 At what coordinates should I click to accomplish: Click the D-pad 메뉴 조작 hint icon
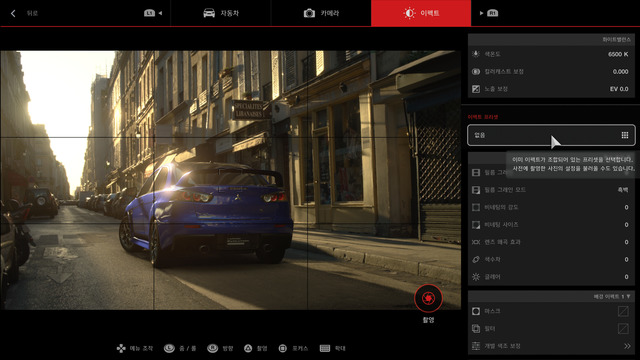click(x=121, y=348)
